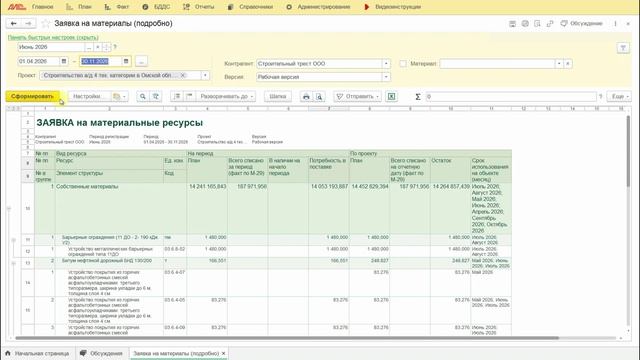Open the Справочники menu

[x=250, y=7]
